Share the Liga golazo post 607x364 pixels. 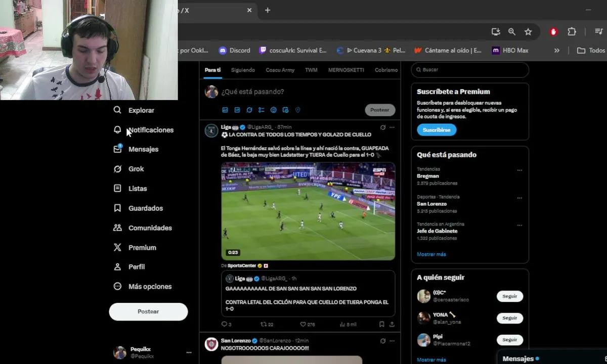(x=392, y=324)
